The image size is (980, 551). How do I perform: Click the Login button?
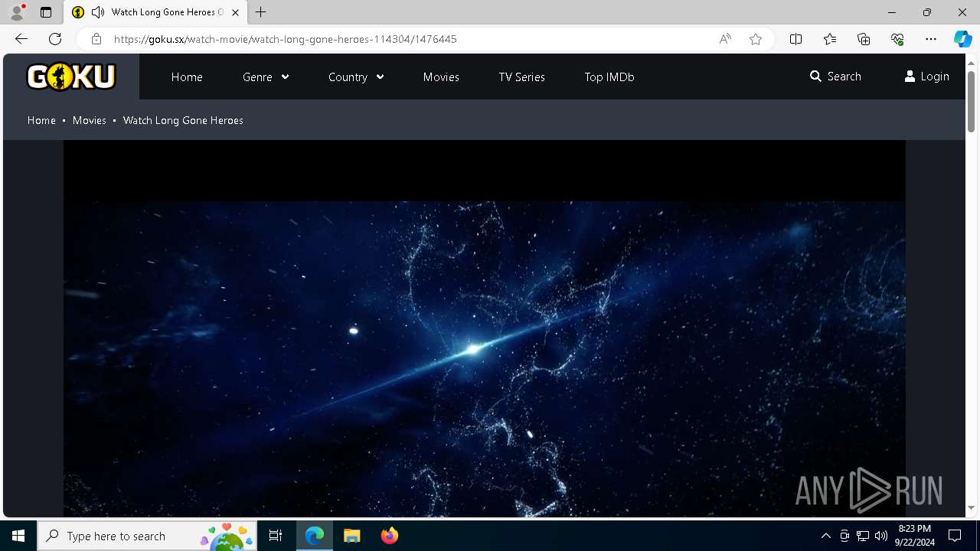point(926,77)
